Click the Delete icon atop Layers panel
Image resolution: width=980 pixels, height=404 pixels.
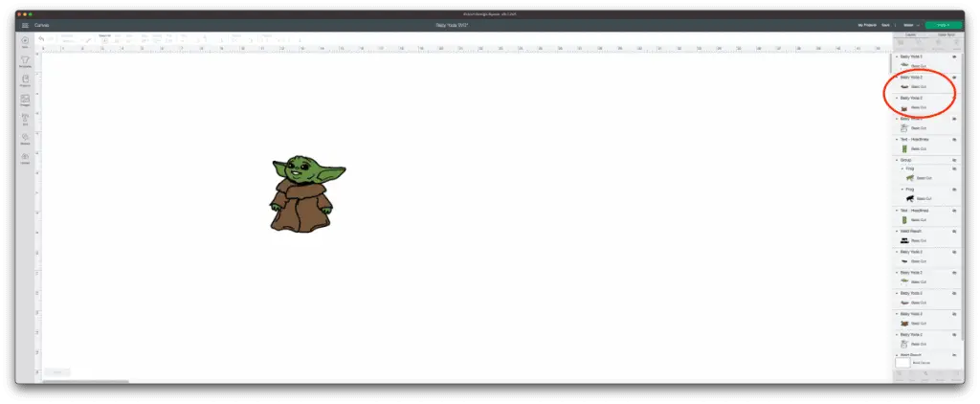click(955, 42)
